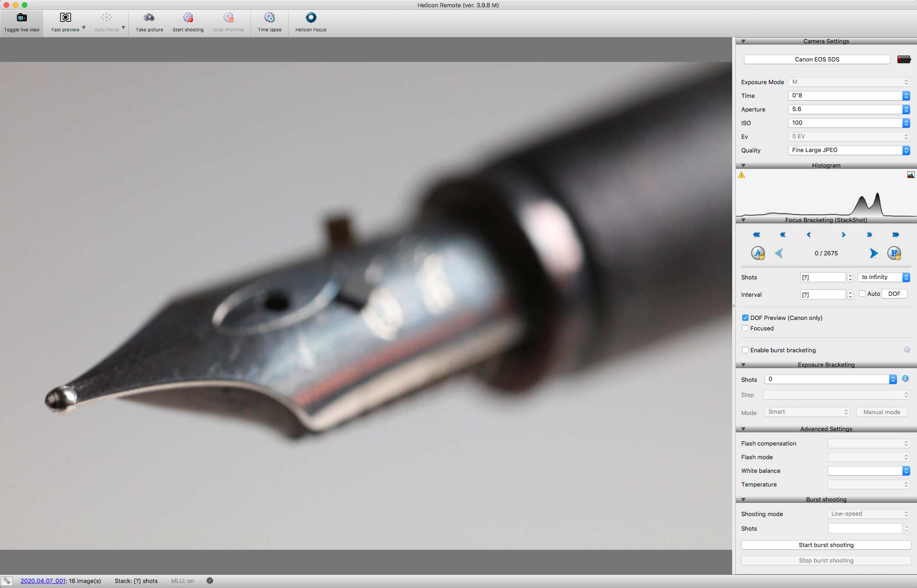This screenshot has height=588, width=917.
Task: Open the ISO dropdown
Action: click(849, 123)
